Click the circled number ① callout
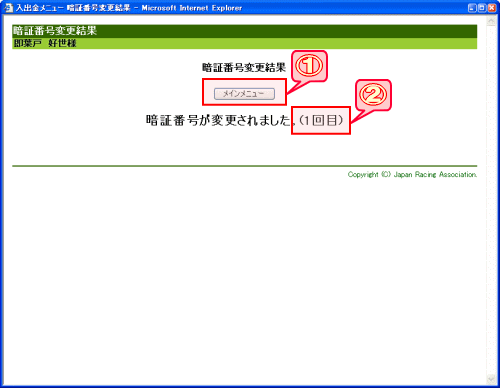 [x=309, y=66]
